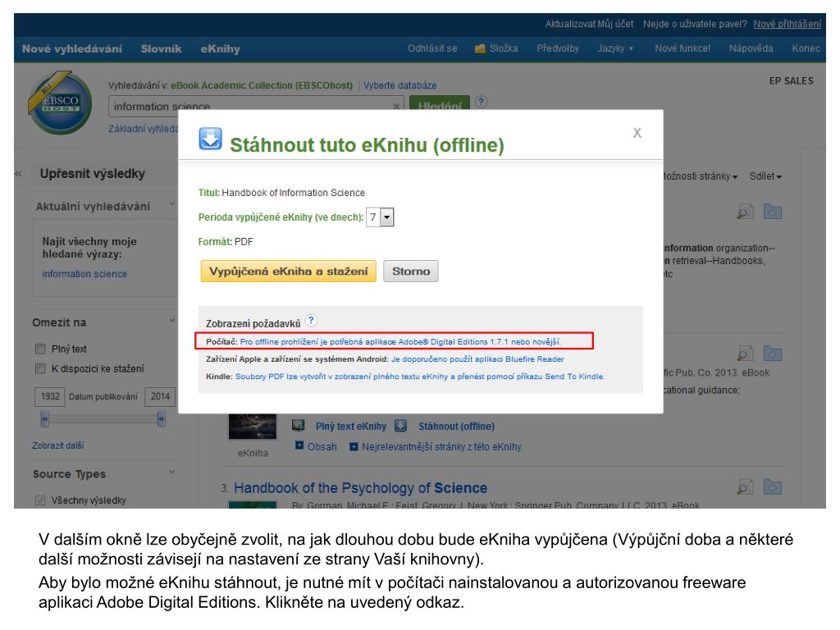Click Odhlásit se in top bar
840x630 pixels.
(432, 48)
